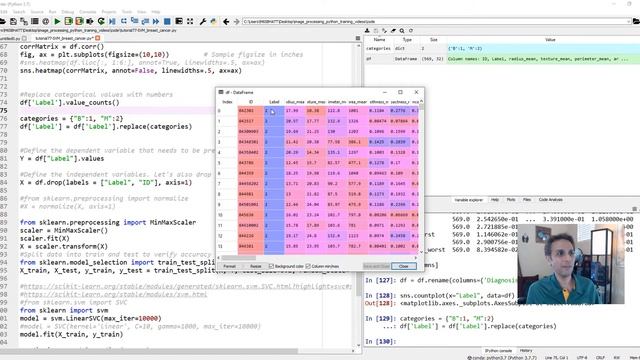Switch to the Variable explorer tab
640x360 pixels.
click(x=468, y=200)
